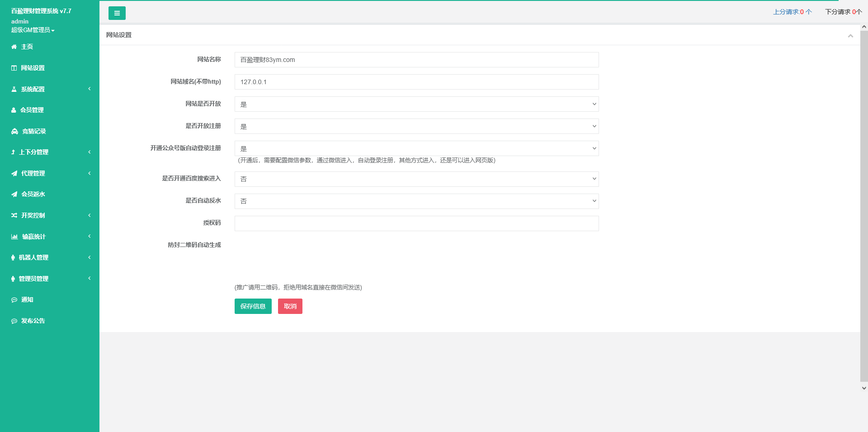This screenshot has width=868, height=432.
Task: Click the 保存信息 button
Action: tap(253, 306)
